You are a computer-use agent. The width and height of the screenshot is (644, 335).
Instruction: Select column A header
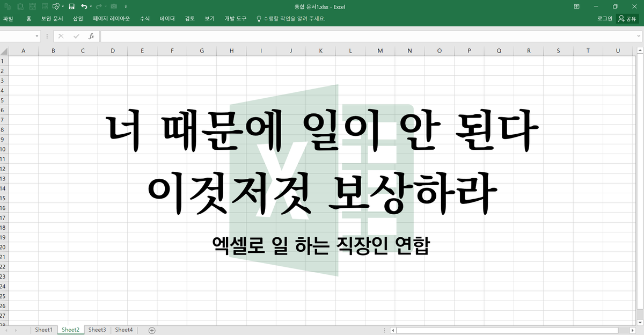pos(23,51)
